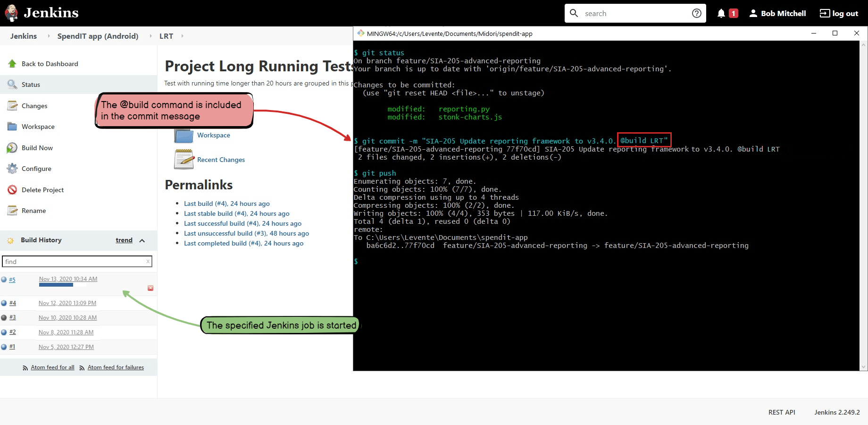Screen dimensions: 868x425
Task: Click the Delete Project red icon
Action: point(12,190)
